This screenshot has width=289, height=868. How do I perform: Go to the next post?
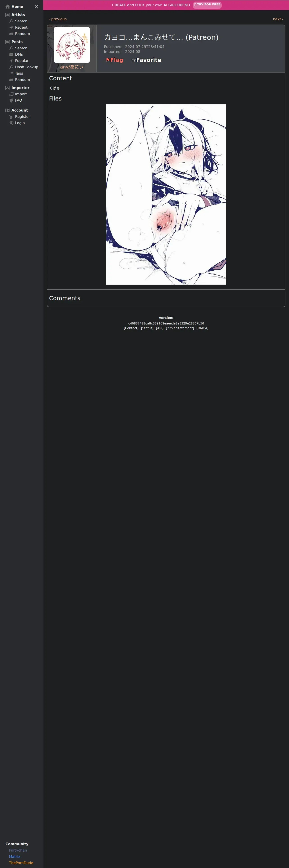click(x=278, y=19)
